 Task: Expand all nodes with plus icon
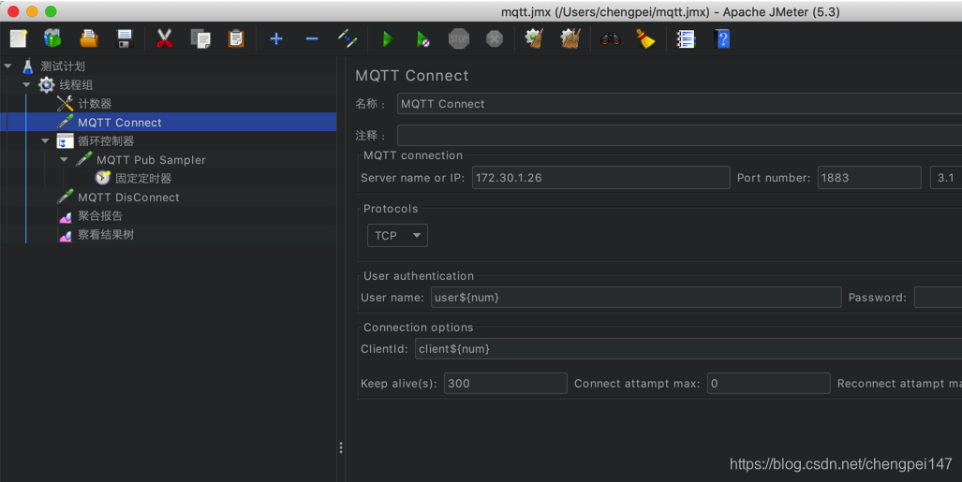[x=276, y=39]
